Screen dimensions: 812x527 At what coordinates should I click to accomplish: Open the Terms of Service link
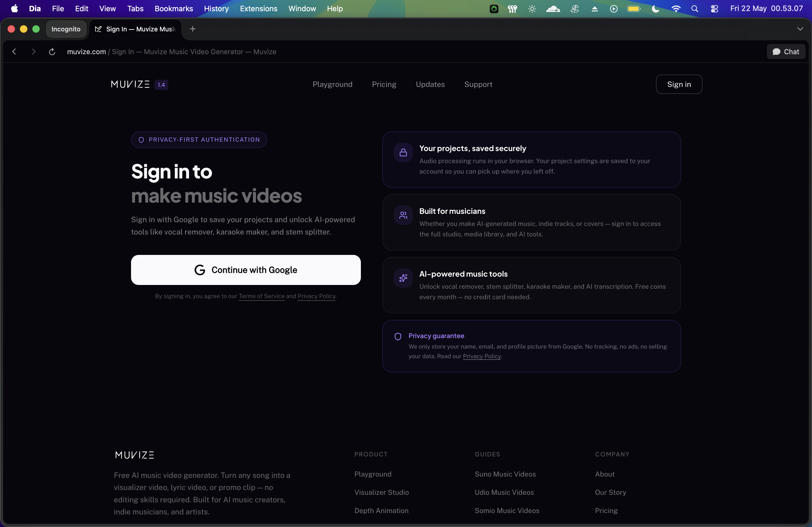261,296
